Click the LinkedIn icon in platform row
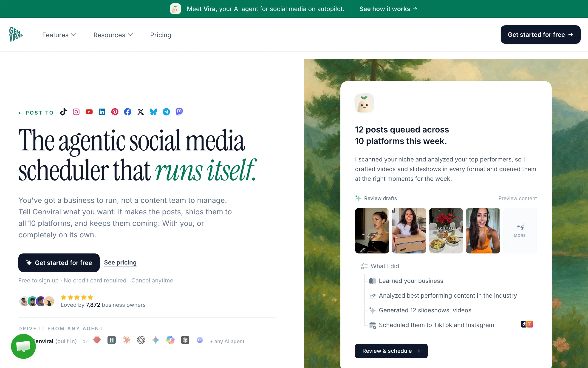 point(102,112)
